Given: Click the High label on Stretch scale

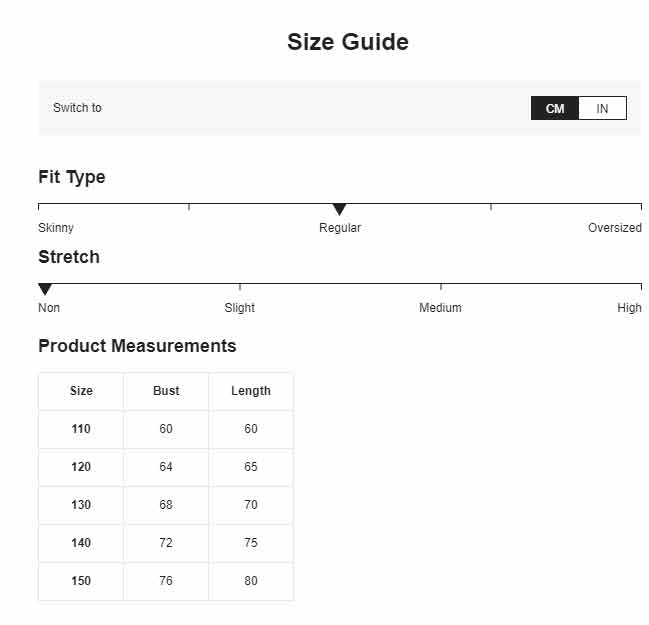Looking at the screenshot, I should (x=629, y=308).
